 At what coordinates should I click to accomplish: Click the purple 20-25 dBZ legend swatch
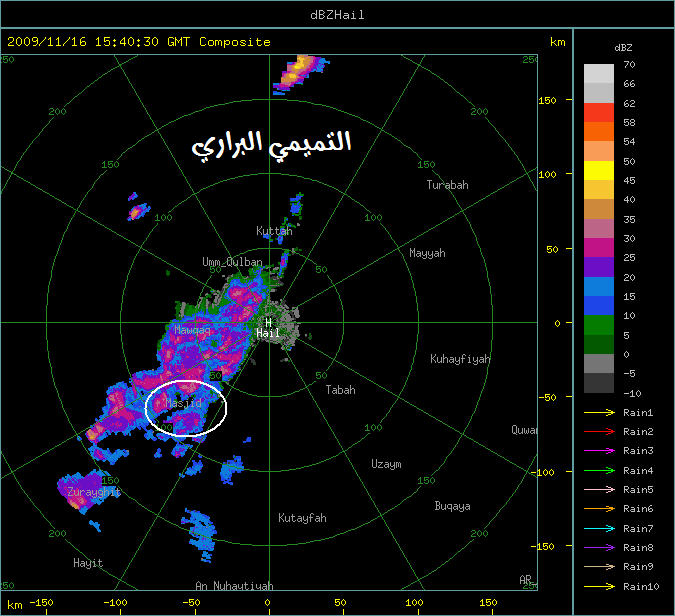click(599, 267)
